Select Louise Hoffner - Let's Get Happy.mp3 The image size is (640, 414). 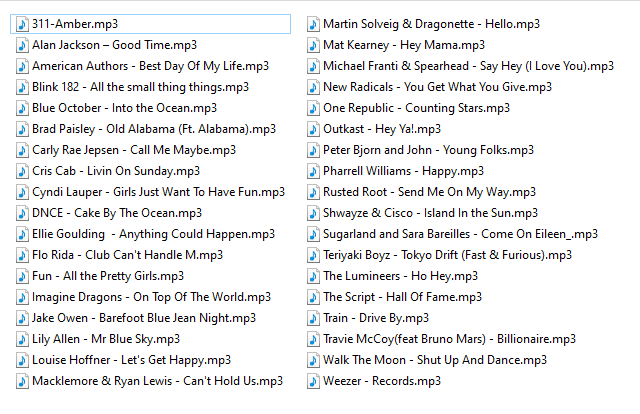point(131,361)
